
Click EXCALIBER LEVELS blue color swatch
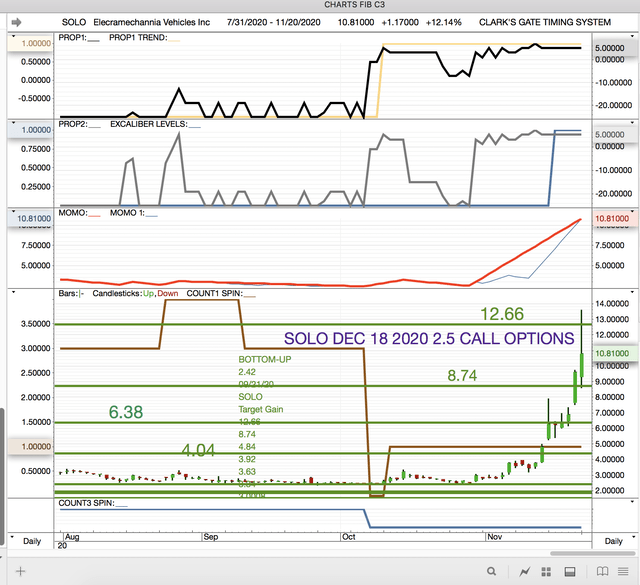(x=195, y=127)
